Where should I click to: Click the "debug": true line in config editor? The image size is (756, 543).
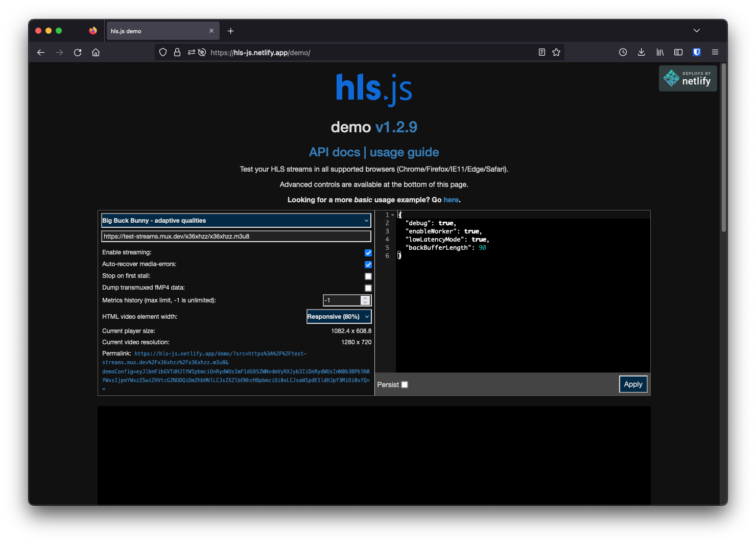pos(431,223)
